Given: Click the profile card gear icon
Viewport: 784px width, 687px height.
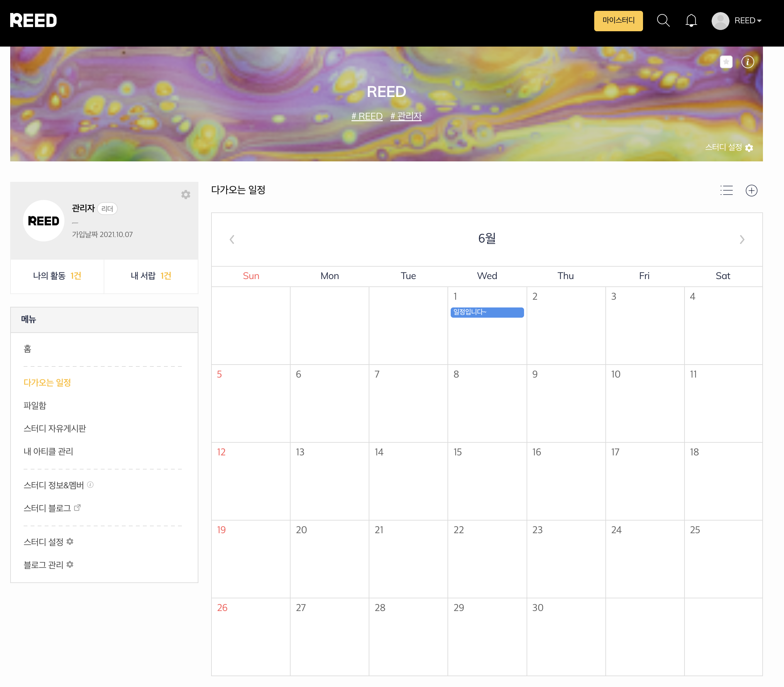Looking at the screenshot, I should 186,194.
